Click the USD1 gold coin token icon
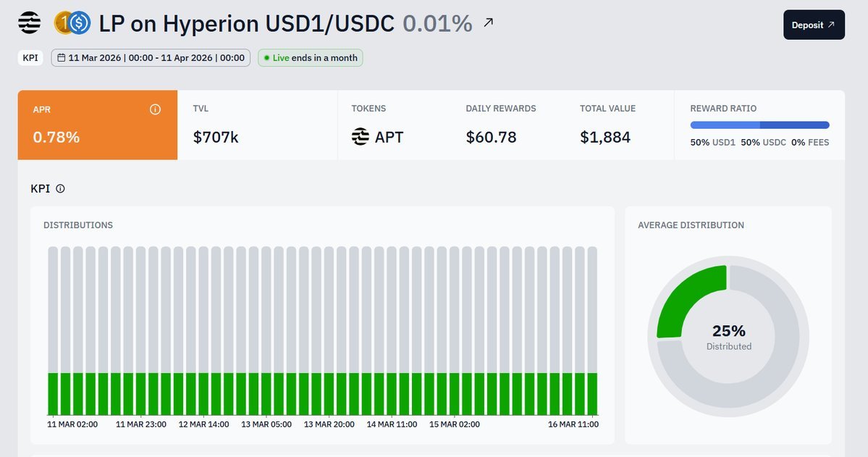The image size is (868, 457). tap(63, 23)
